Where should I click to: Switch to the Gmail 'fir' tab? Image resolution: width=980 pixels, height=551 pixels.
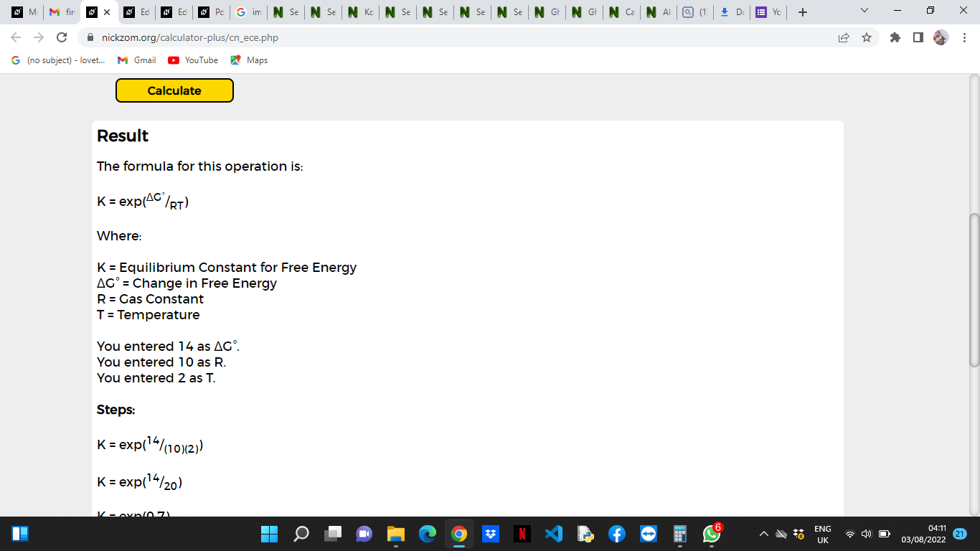coord(62,12)
